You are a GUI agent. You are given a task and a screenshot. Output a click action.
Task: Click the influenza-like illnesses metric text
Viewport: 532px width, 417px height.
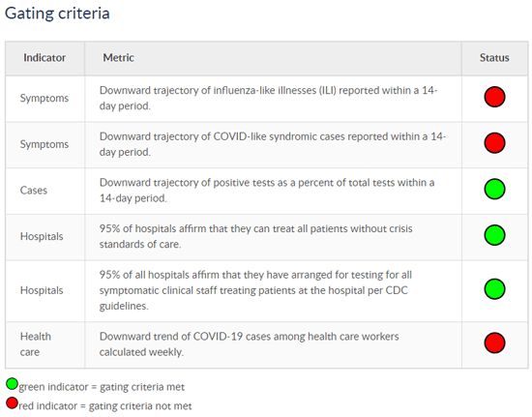click(x=268, y=98)
